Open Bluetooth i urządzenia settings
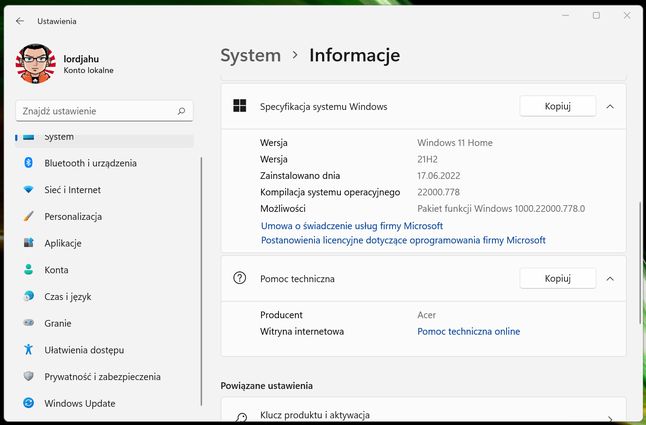Viewport: 646px width, 425px height. 104,163
